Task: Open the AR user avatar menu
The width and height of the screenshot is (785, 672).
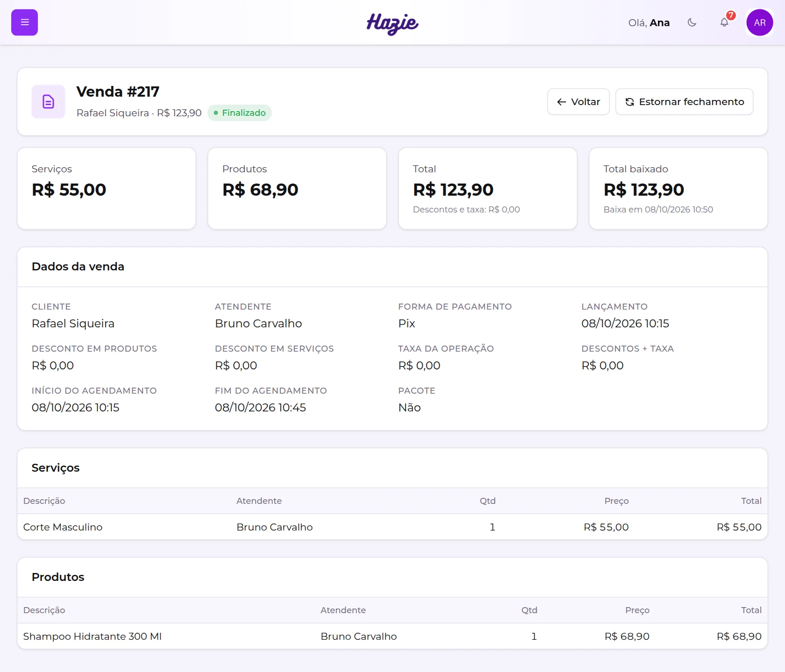Action: click(x=760, y=22)
